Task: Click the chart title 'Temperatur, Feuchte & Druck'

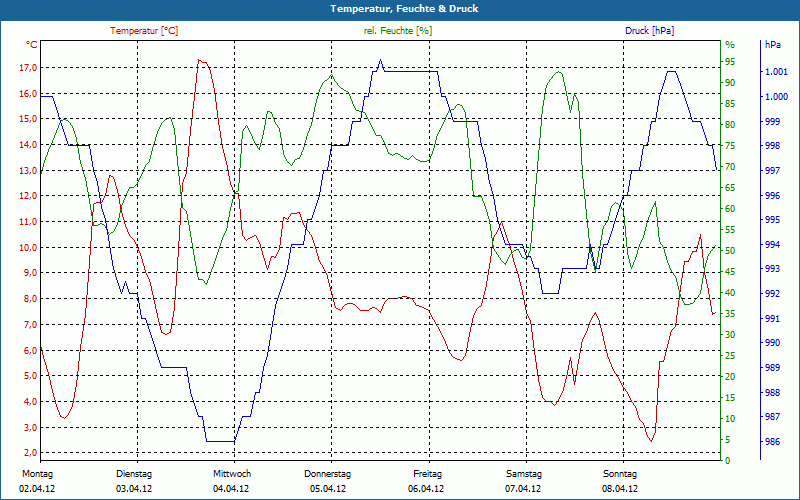Action: (404, 9)
